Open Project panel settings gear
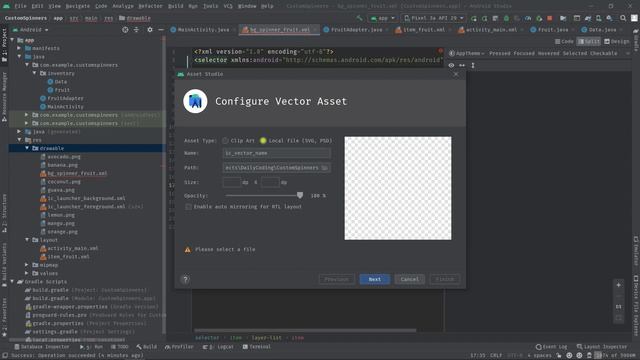Screen dimensions: 640x360 [x=150, y=30]
